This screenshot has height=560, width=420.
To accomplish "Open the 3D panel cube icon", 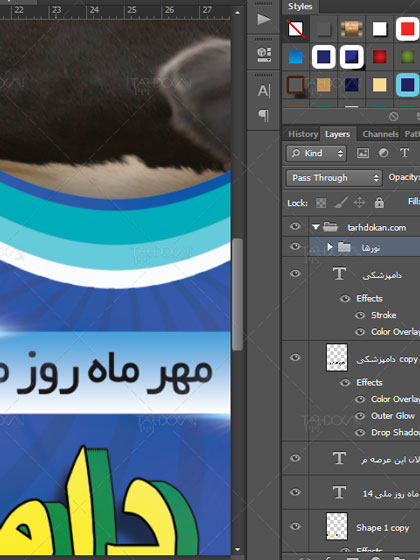I will point(264,54).
